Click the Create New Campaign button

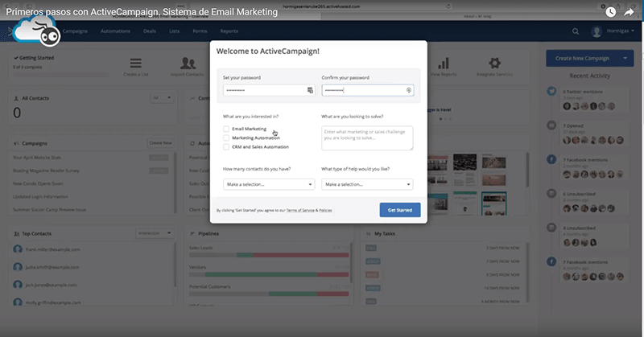click(x=582, y=58)
